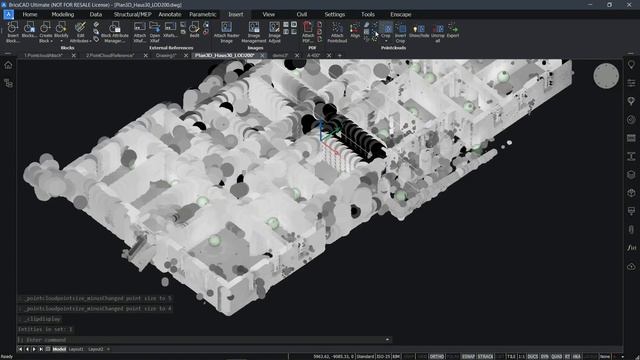Click the Insert Block tool
Image resolution: width=640 pixels, height=360 pixels.
pos(13,32)
